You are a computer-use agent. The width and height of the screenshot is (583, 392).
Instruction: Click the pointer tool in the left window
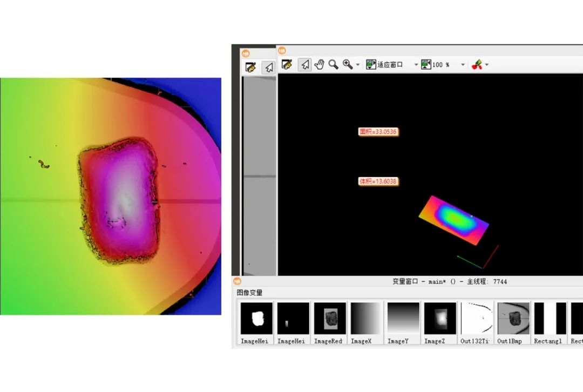click(x=269, y=67)
